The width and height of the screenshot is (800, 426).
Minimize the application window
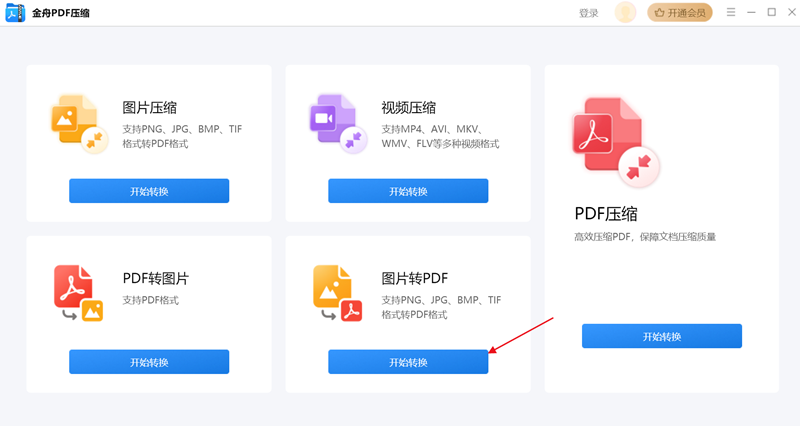point(751,12)
